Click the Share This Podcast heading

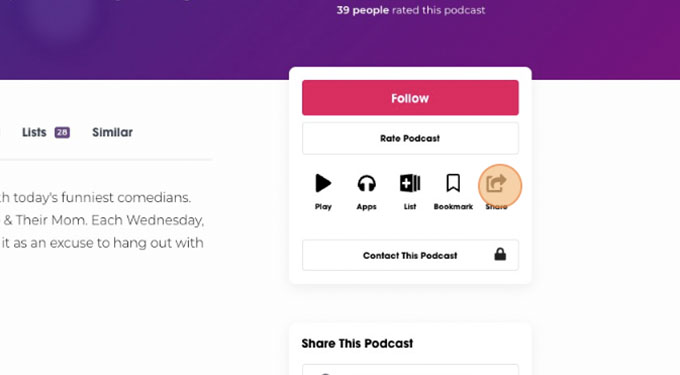pos(357,343)
